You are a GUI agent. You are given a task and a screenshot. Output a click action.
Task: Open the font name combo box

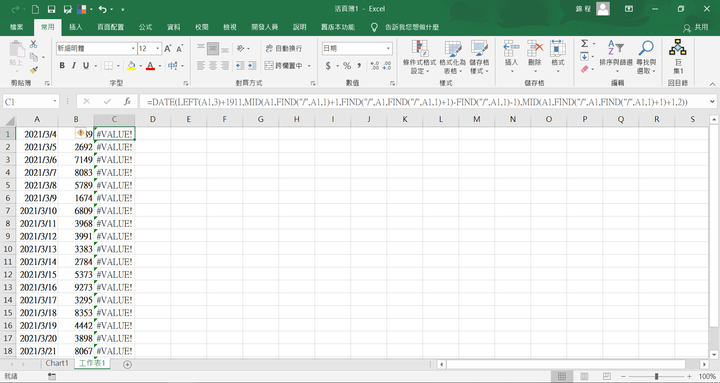pyautogui.click(x=96, y=48)
